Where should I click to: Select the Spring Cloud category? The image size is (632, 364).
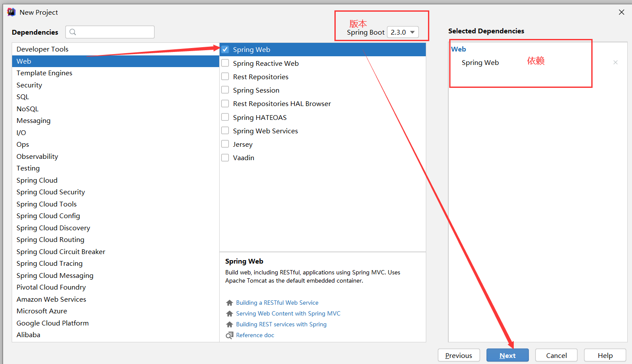[116, 180]
